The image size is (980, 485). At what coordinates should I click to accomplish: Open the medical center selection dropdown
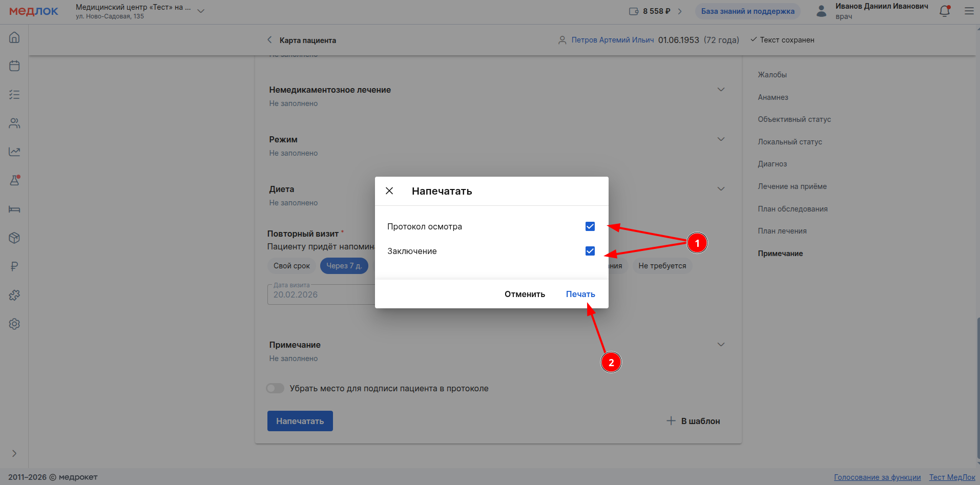(x=201, y=11)
